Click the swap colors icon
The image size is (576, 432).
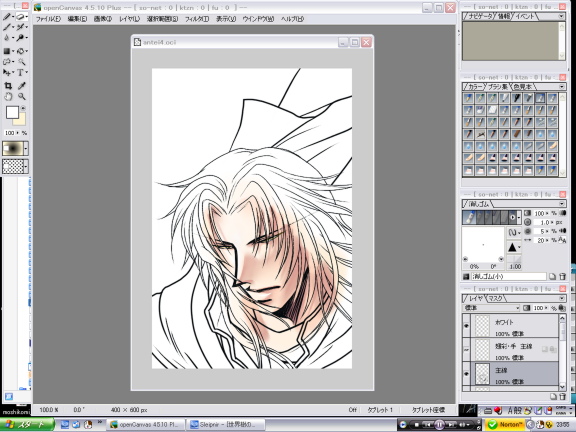[x=23, y=108]
